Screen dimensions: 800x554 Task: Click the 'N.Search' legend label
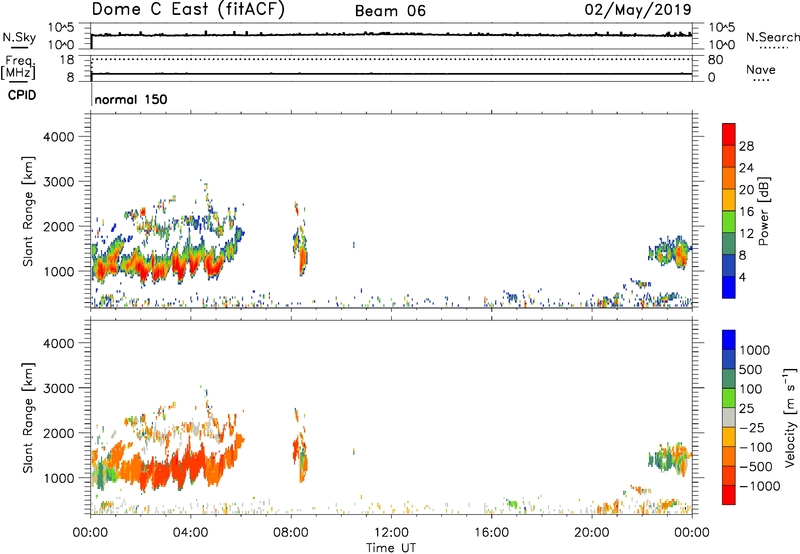click(772, 37)
